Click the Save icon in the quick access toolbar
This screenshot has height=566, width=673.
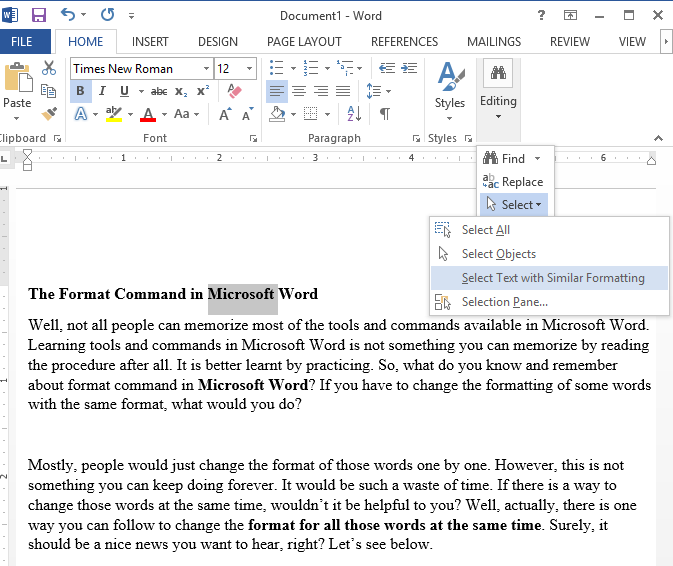(39, 15)
